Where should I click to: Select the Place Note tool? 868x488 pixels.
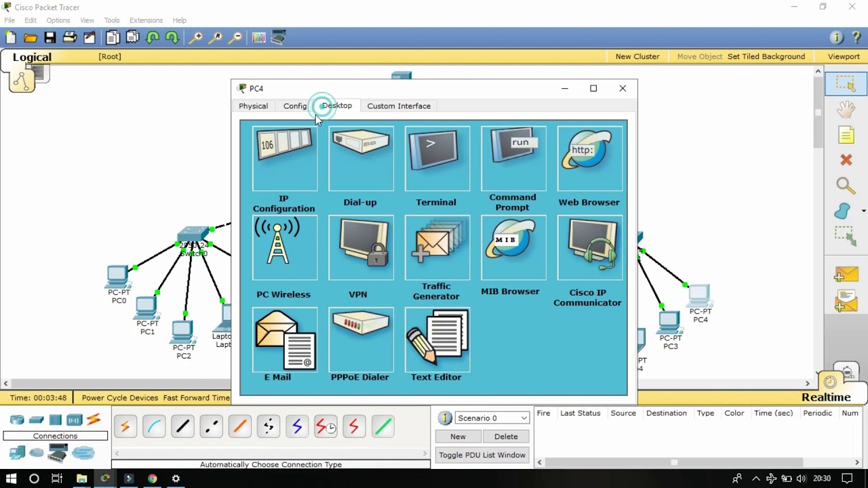[x=846, y=135]
